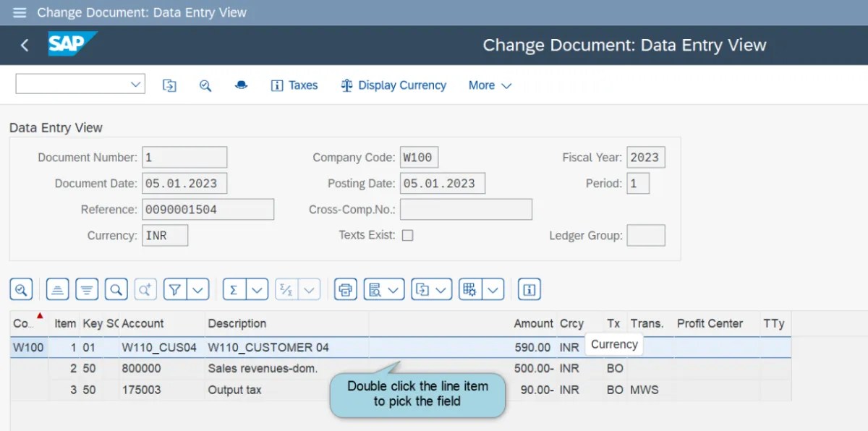Open the command field dropdown
The image size is (868, 431).
click(x=135, y=85)
